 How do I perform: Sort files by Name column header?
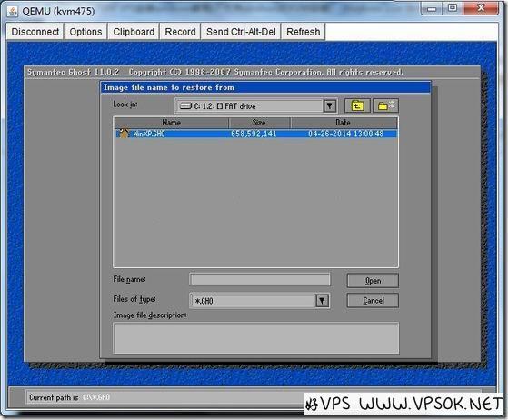(x=172, y=123)
